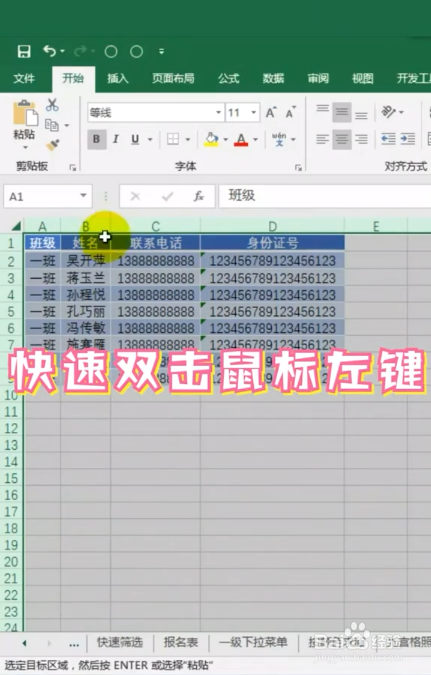The height and width of the screenshot is (675, 431).
Task: Switch to the 插入 ribbon tab
Action: [118, 78]
